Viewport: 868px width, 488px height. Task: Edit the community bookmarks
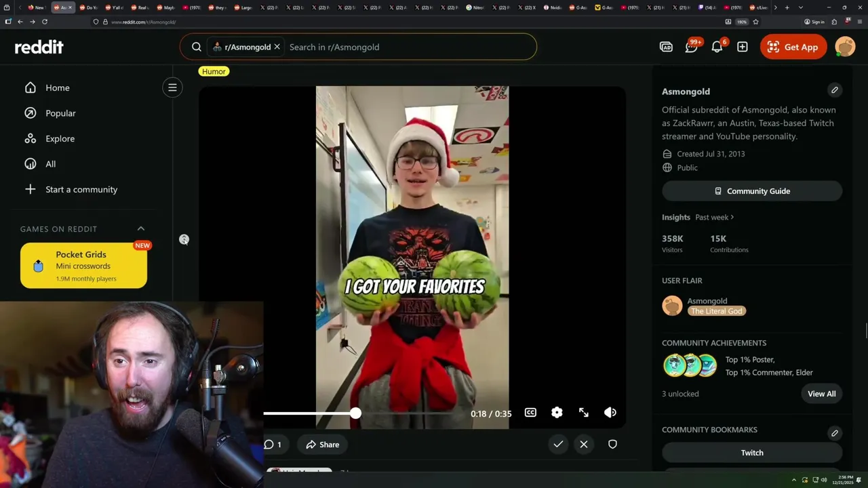coord(835,432)
